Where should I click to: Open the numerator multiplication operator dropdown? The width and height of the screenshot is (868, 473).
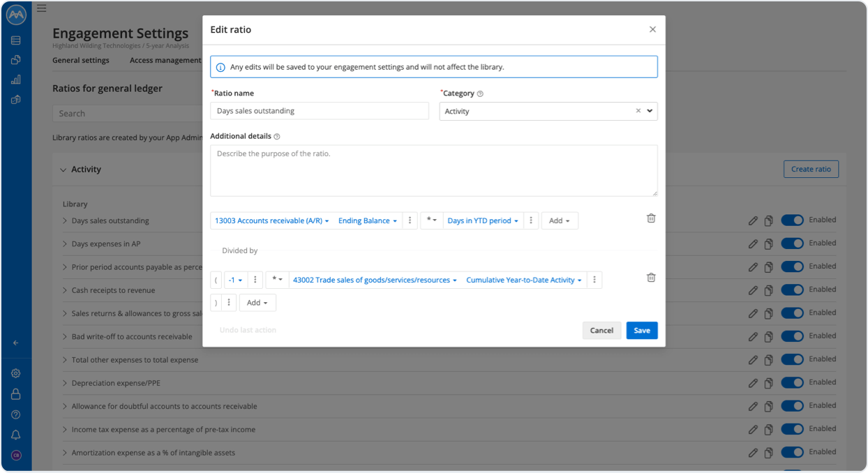click(x=432, y=220)
